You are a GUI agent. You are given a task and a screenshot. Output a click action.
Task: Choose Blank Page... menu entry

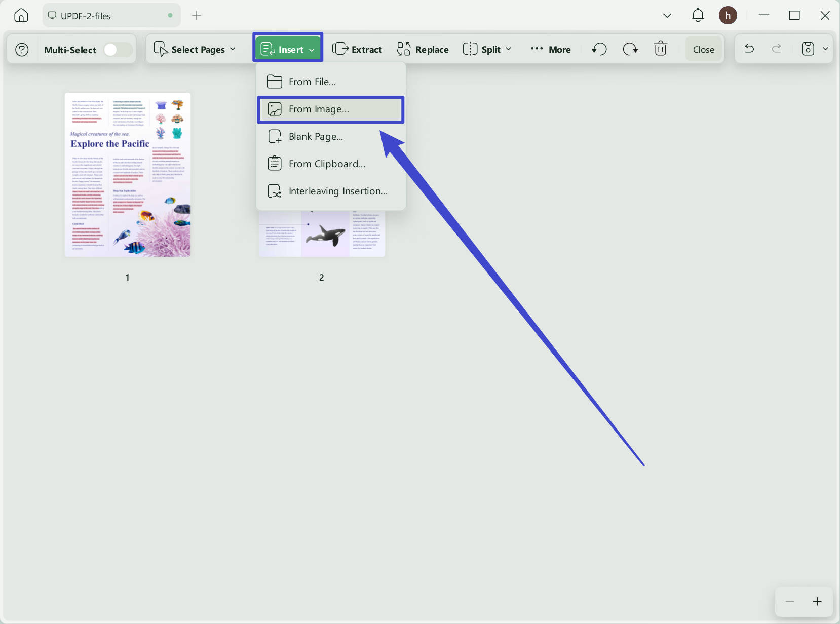click(331, 137)
